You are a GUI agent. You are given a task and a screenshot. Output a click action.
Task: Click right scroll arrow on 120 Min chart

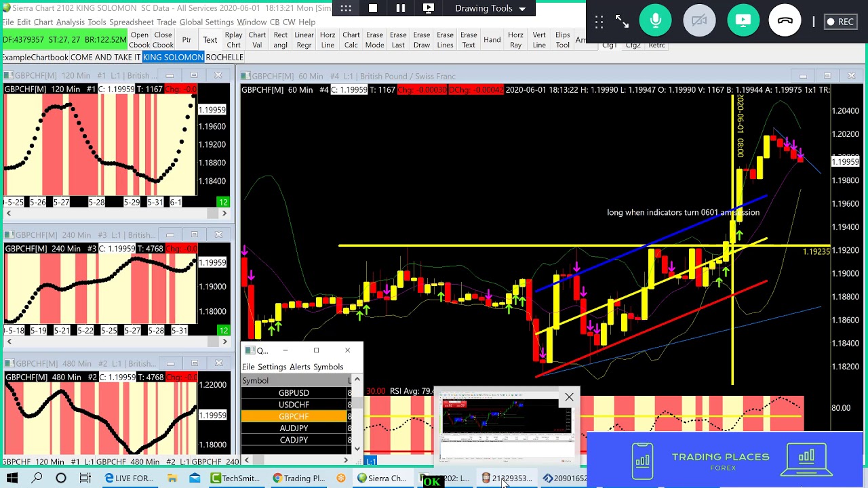224,213
